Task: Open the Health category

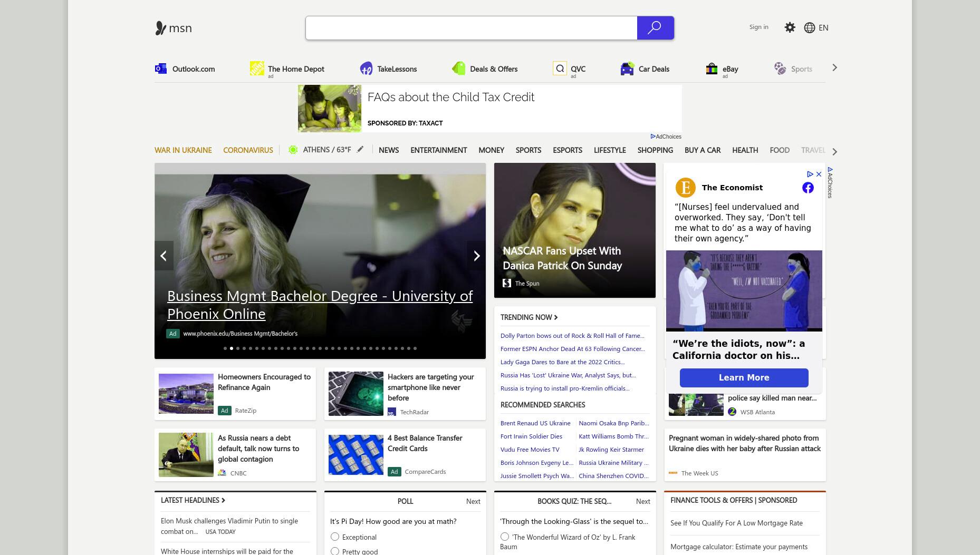Action: pos(745,150)
